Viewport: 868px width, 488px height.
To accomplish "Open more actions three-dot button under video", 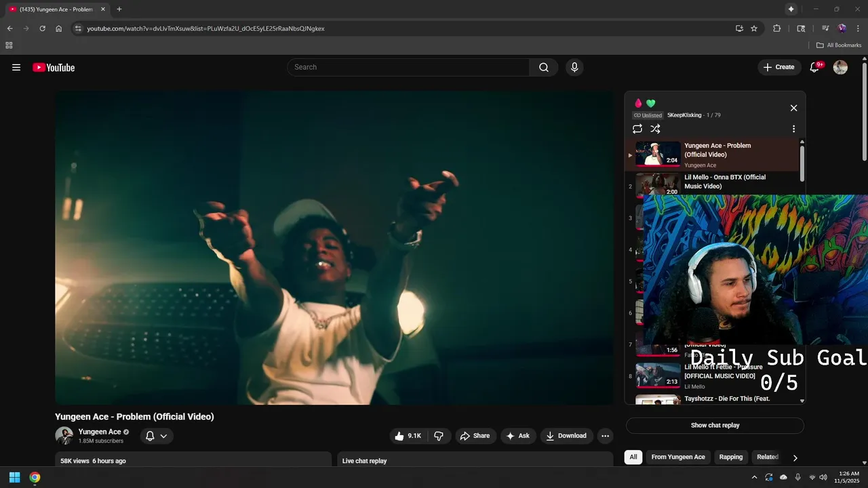I will pyautogui.click(x=606, y=436).
